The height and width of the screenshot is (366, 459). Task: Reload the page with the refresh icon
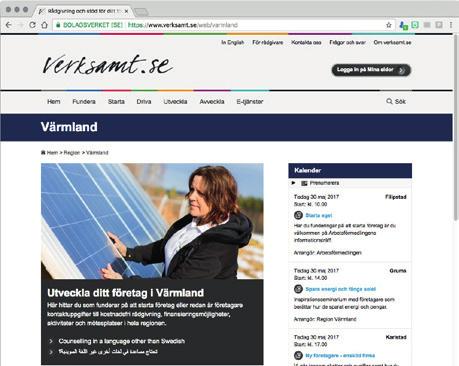click(x=32, y=25)
